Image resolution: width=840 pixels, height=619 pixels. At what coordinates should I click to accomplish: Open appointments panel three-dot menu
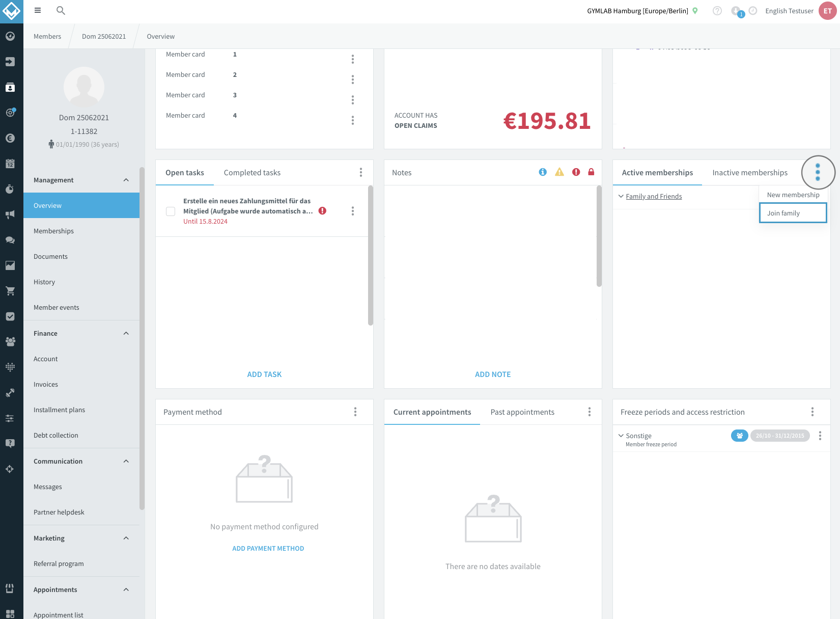click(x=590, y=412)
